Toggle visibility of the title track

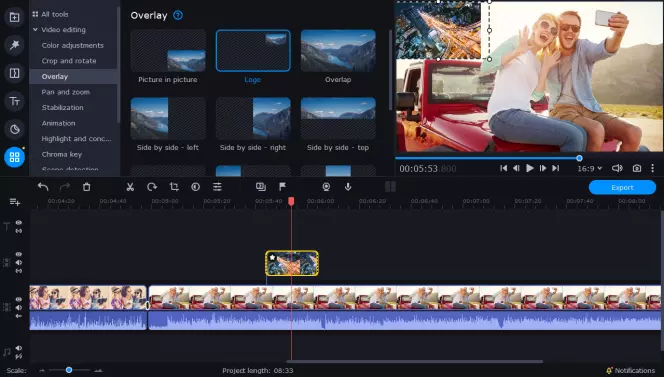point(19,222)
